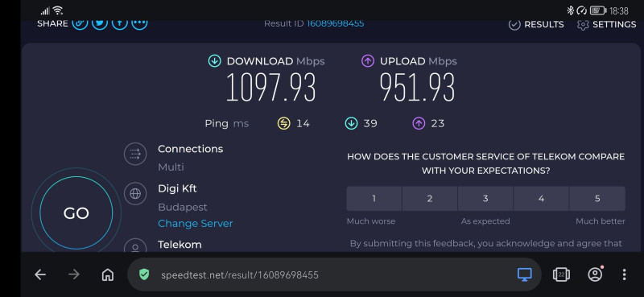The width and height of the screenshot is (644, 297).
Task: Go back with browser back arrow
Action: pyautogui.click(x=40, y=274)
